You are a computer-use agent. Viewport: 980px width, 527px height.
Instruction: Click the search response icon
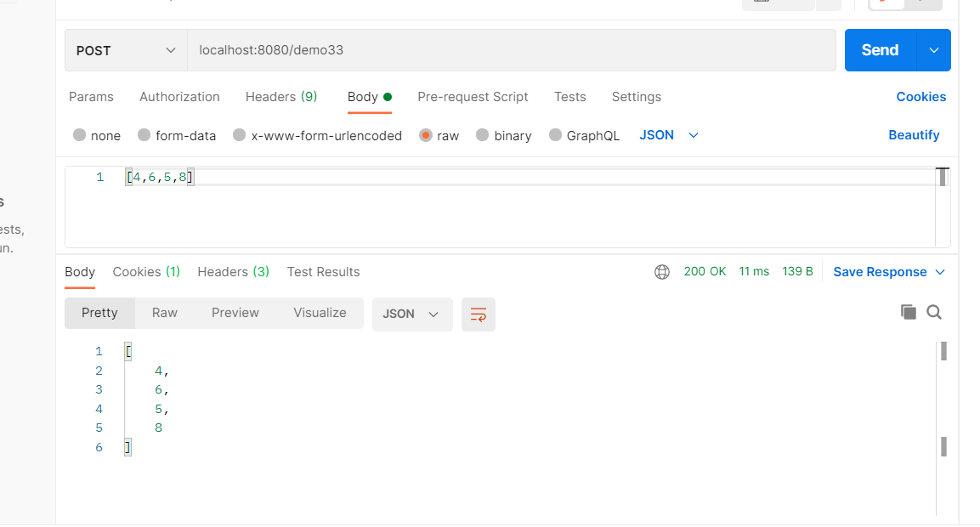(934, 312)
